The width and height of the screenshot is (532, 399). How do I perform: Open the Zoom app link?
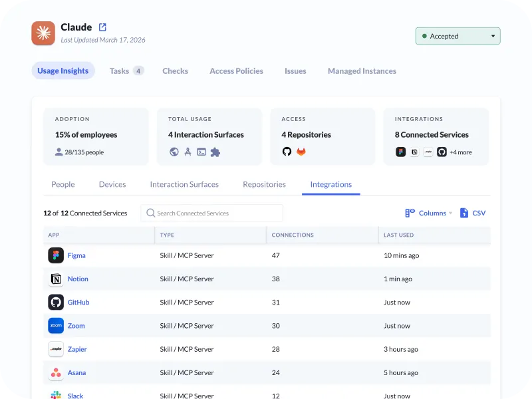76,326
